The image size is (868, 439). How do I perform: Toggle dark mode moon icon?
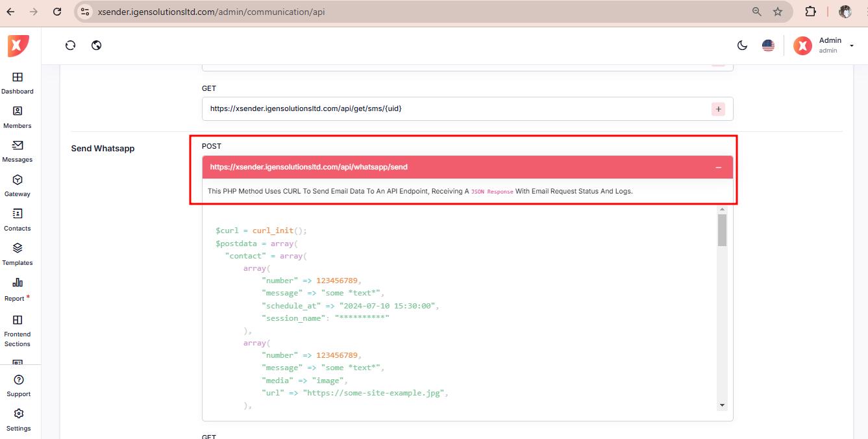click(742, 45)
